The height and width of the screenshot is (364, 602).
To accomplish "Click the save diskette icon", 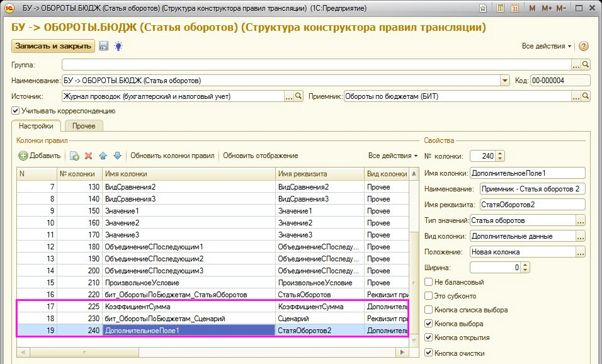I will [104, 46].
